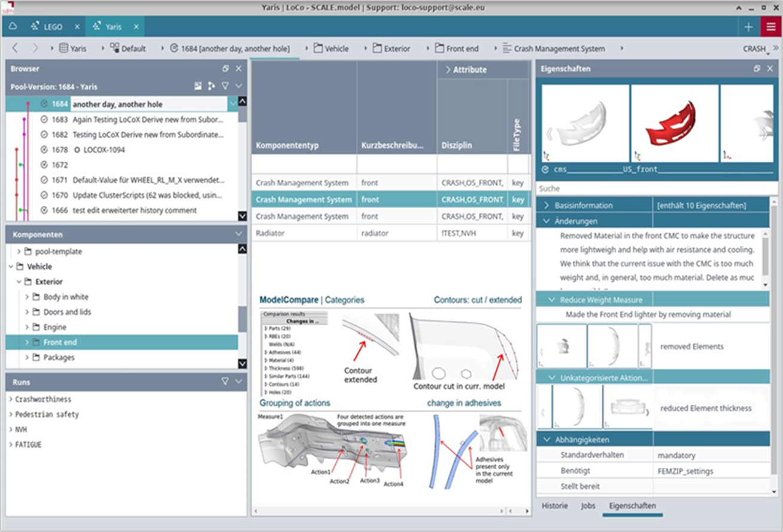Viewport: 783px width, 532px height.
Task: Collapse the Abhängigkeiten section
Action: (x=547, y=440)
